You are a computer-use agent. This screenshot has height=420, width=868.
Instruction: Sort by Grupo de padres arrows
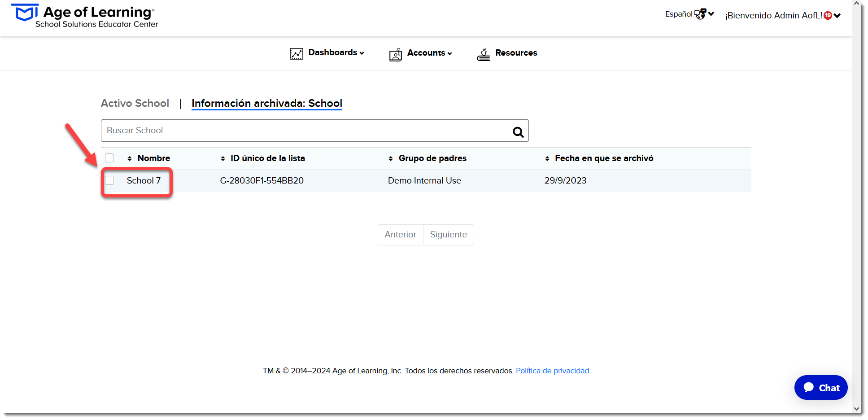391,158
